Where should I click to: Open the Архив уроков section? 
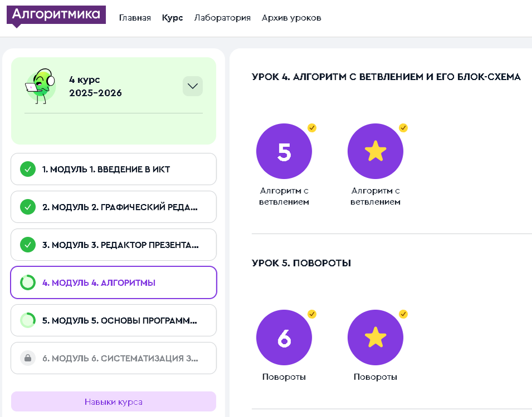291,17
